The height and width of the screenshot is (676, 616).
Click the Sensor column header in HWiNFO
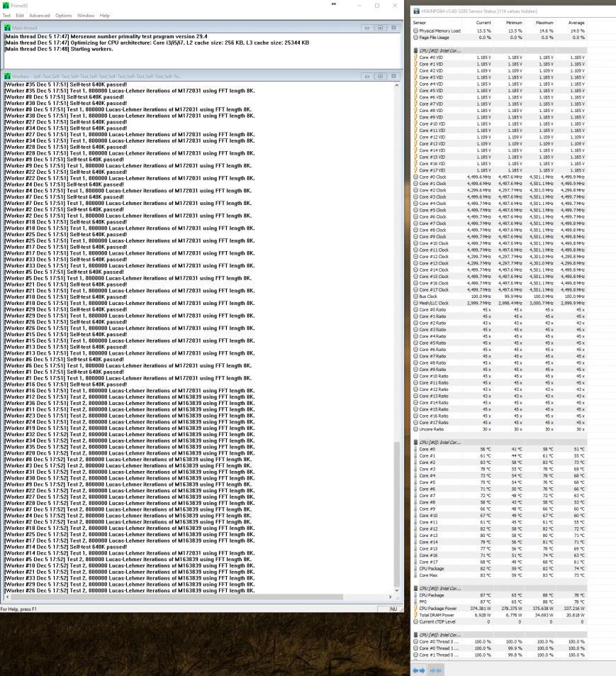tap(420, 23)
